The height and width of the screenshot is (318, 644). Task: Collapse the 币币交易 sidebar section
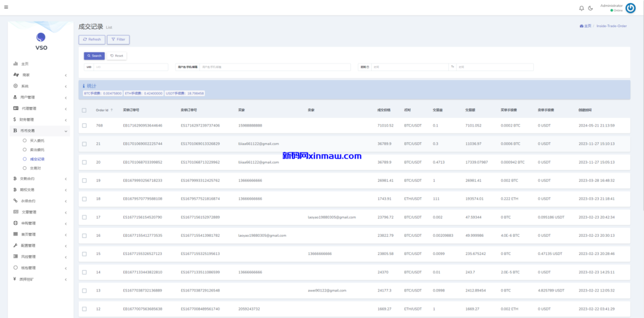pos(40,130)
